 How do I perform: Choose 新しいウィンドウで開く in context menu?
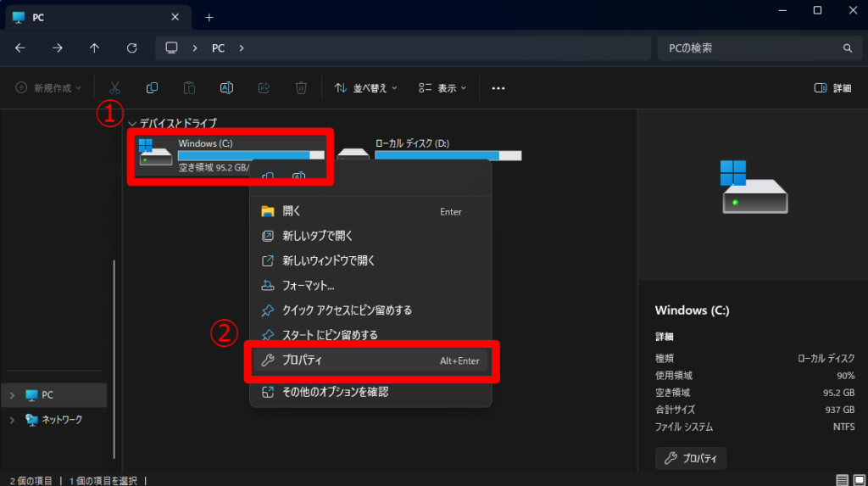click(x=370, y=260)
